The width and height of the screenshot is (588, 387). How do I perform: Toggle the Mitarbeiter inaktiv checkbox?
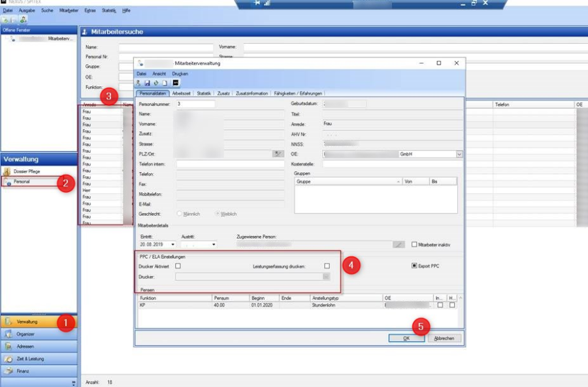[x=414, y=244]
